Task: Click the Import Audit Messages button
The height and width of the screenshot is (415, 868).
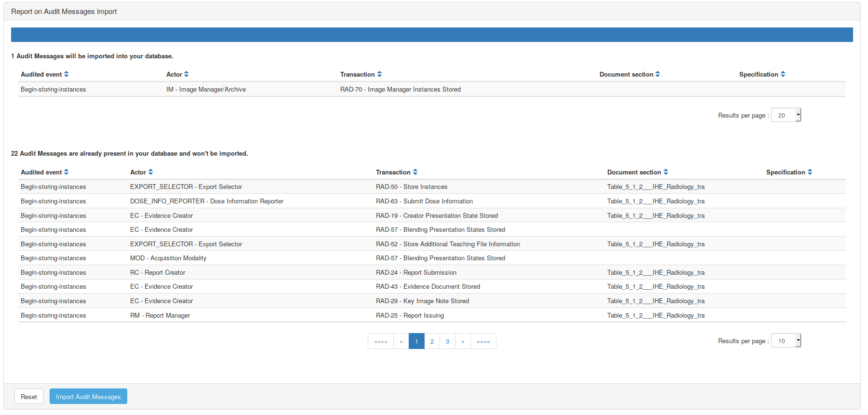Action: tap(88, 397)
